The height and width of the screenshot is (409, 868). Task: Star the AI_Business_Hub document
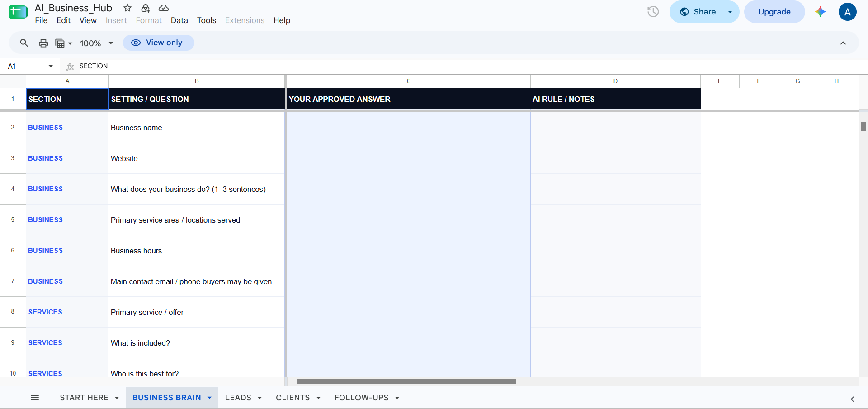(127, 8)
